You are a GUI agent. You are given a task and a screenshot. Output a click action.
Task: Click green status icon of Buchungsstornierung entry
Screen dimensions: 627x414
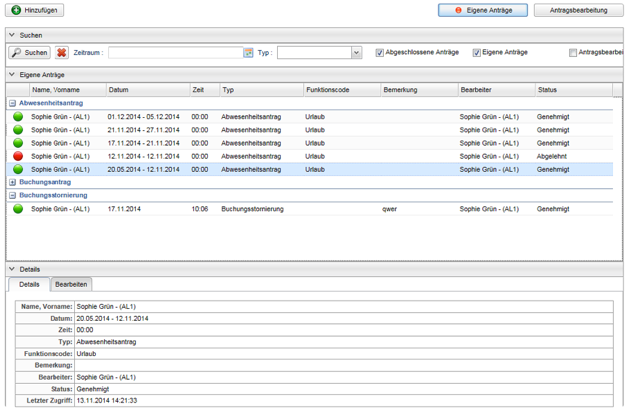coord(18,209)
